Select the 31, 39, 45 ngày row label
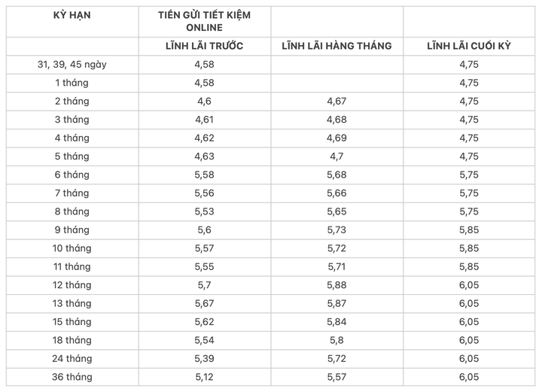 point(72,65)
